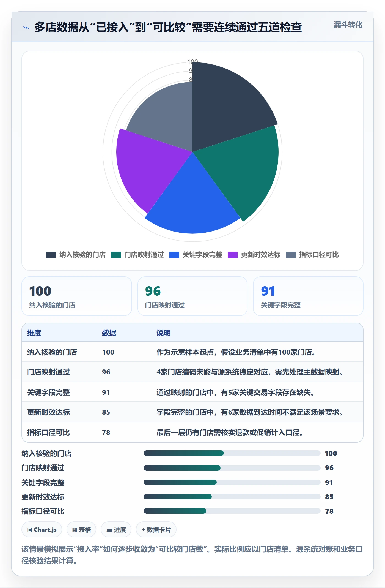The image size is (385, 588).
Task: Toggle 更新时效达标 legend swatch
Action: (x=233, y=255)
